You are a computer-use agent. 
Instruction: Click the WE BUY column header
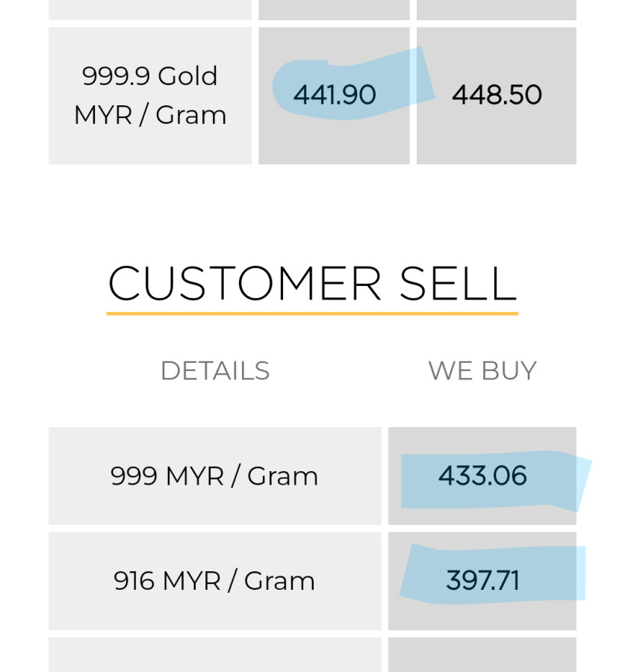(482, 370)
